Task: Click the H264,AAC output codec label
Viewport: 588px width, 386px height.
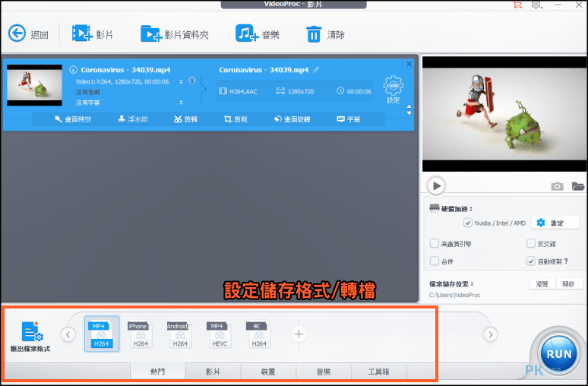Action: pyautogui.click(x=238, y=91)
